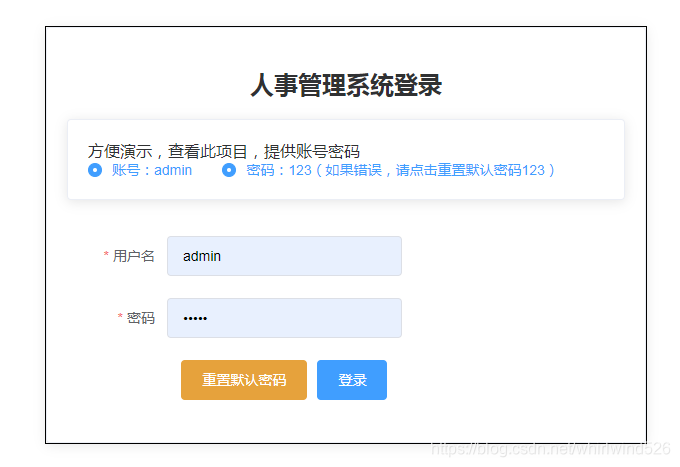Click the 重置默认密码 button
This screenshot has height=467, width=680.
point(244,380)
